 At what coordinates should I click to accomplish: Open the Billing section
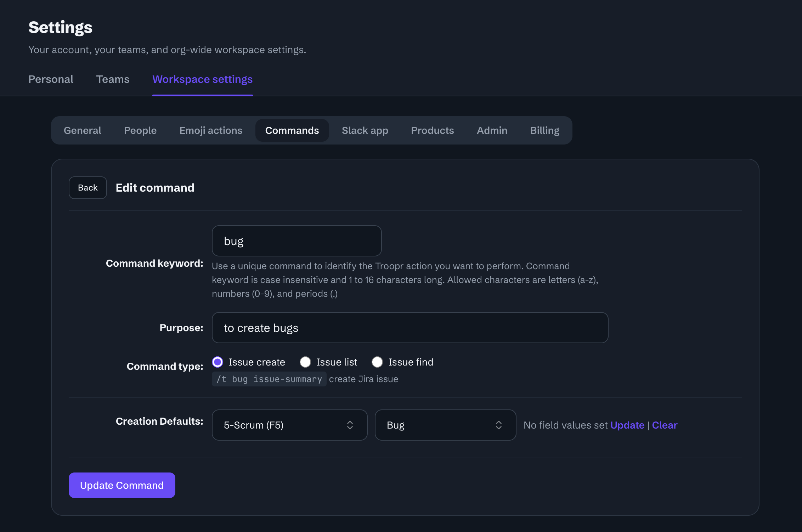click(544, 130)
